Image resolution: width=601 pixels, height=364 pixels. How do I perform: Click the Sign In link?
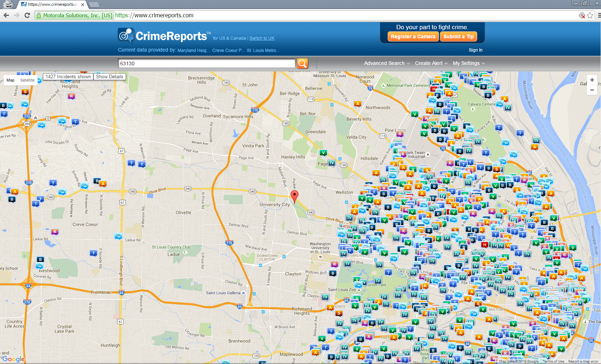[475, 50]
